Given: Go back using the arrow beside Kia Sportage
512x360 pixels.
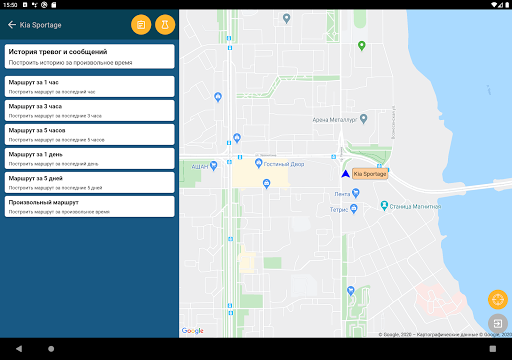Looking at the screenshot, I should pyautogui.click(x=12, y=25).
